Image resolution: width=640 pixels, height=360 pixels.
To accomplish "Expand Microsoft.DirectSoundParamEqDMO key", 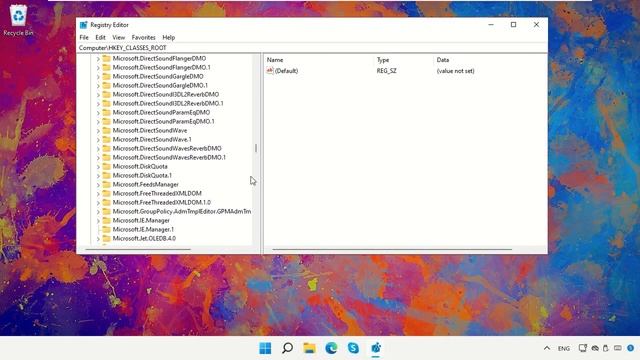I will coord(98,113).
